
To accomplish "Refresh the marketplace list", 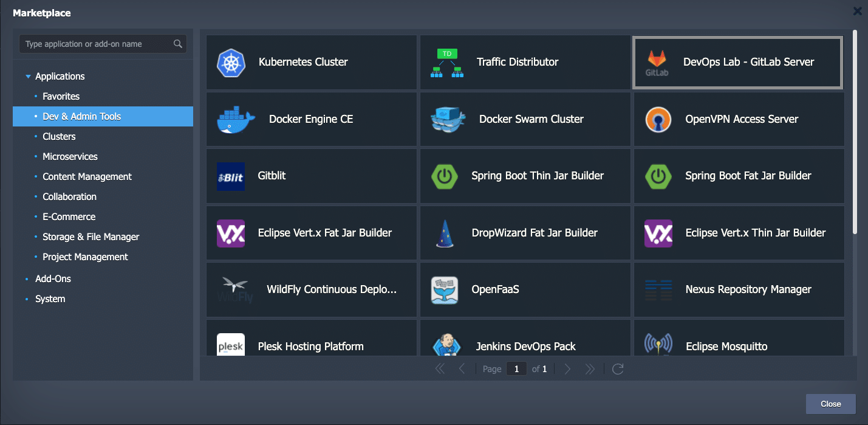I will click(618, 368).
